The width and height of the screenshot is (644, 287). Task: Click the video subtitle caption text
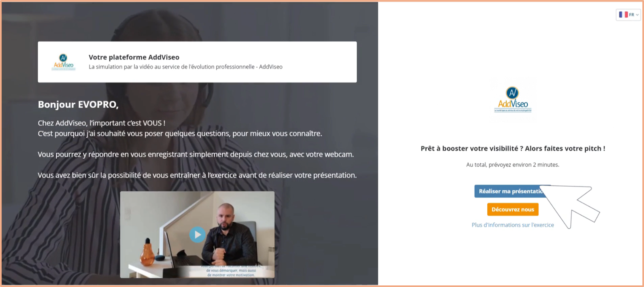click(231, 271)
